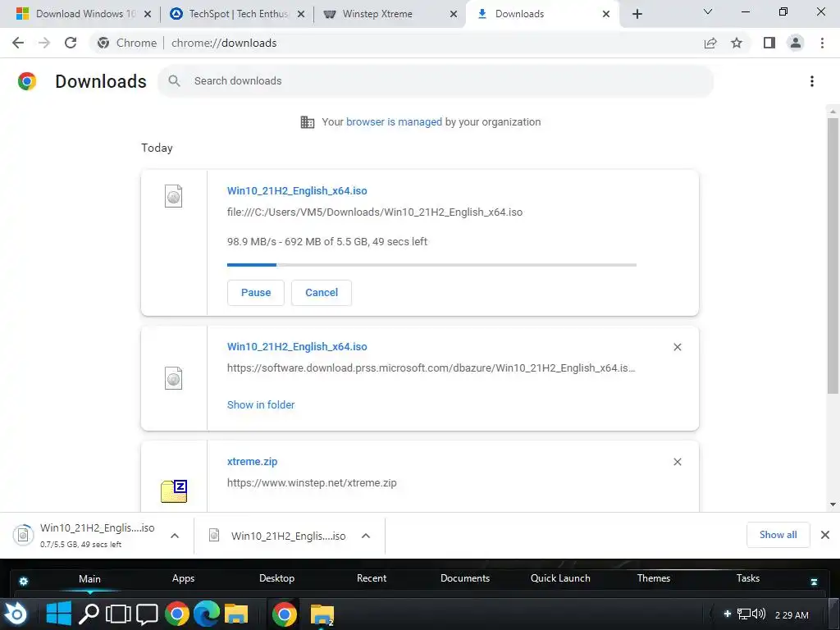The height and width of the screenshot is (630, 840).
Task: Select the Main shelf tab
Action: [89, 579]
